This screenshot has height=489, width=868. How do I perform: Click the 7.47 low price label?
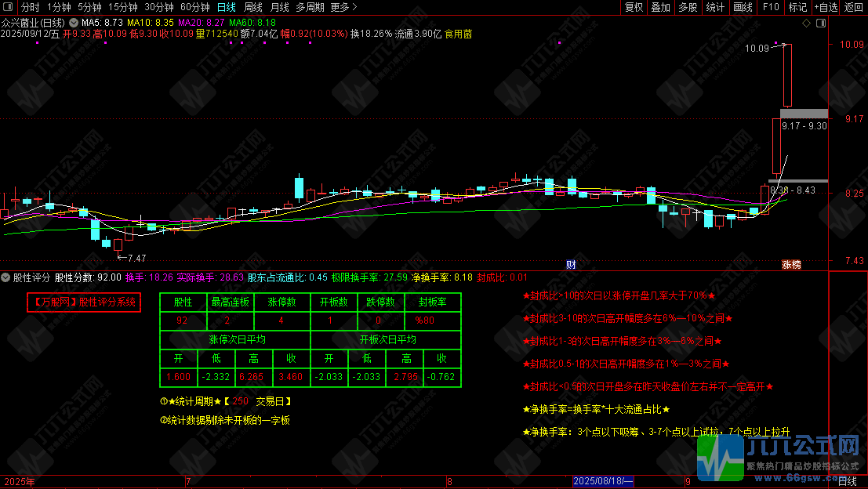coord(136,259)
